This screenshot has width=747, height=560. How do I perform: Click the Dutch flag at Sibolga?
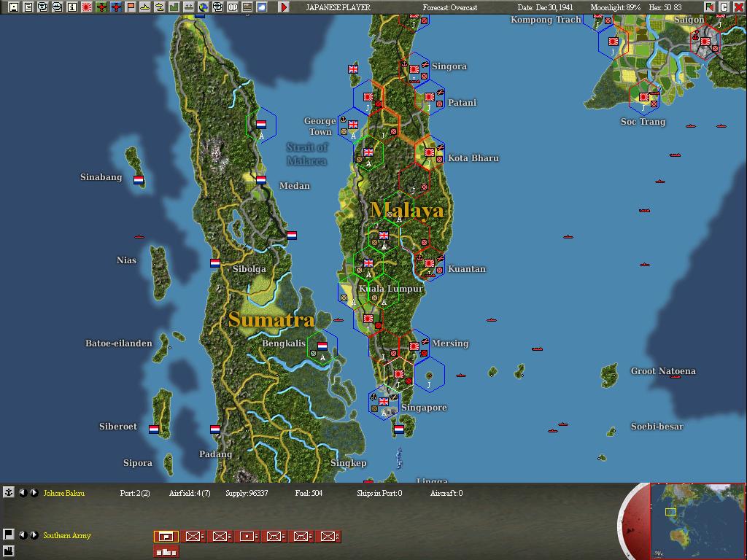point(215,263)
